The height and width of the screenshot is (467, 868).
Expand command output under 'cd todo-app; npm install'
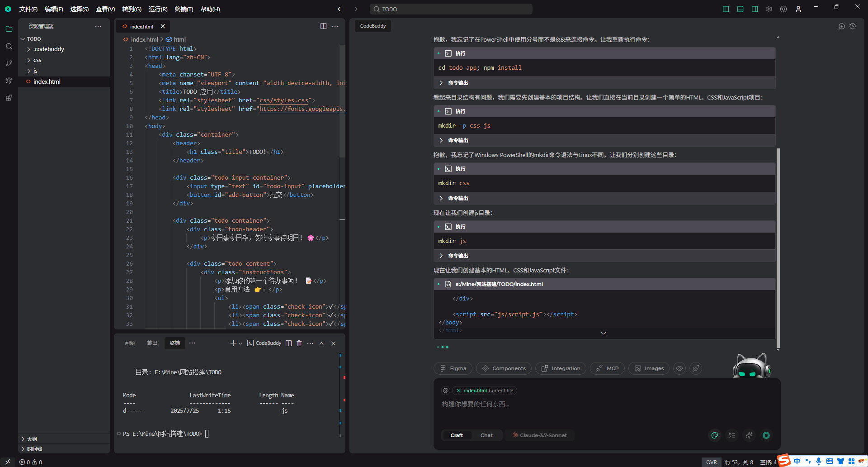click(x=441, y=83)
